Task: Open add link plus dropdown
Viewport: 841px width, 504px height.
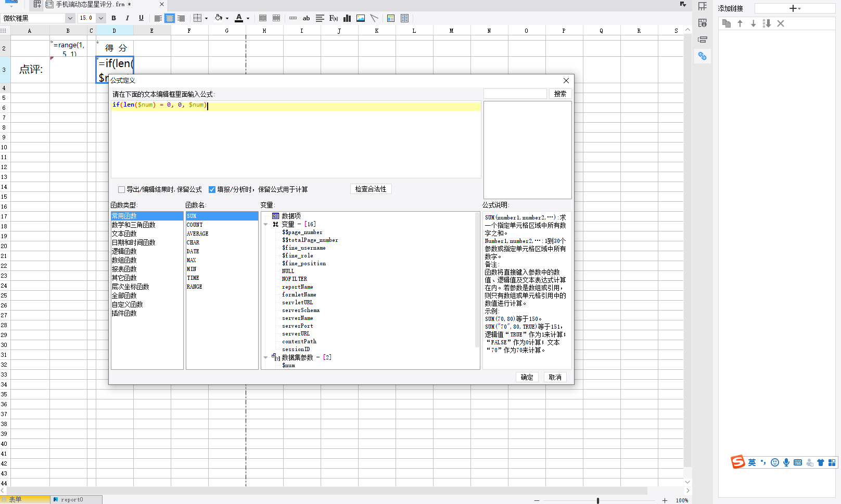Action: pyautogui.click(x=795, y=8)
